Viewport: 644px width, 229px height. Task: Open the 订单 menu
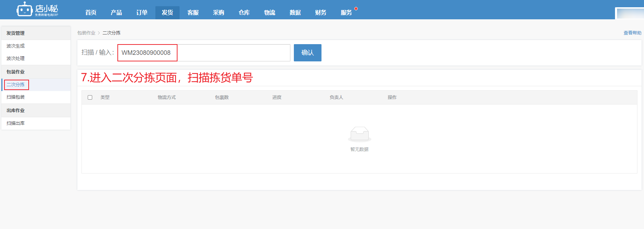142,13
